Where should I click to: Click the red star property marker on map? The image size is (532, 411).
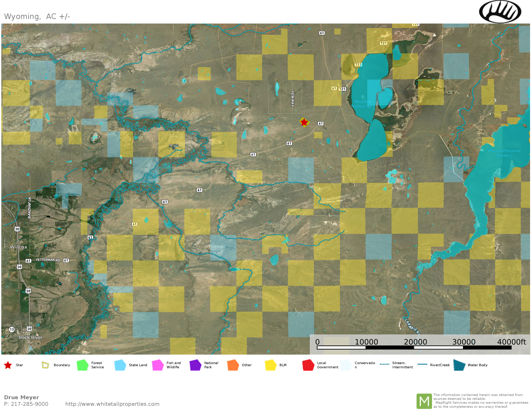304,122
